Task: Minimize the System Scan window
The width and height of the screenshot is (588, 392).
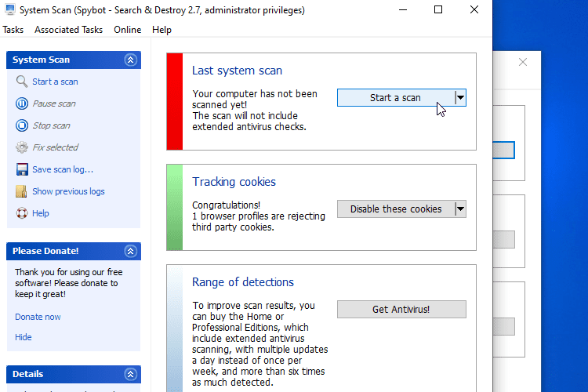Action: [x=403, y=9]
